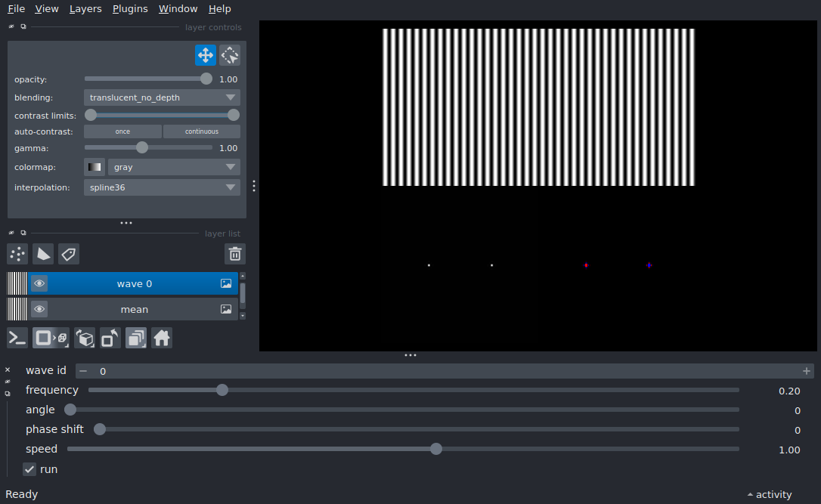
Task: Click mean layer thumbnail
Action: point(17,309)
